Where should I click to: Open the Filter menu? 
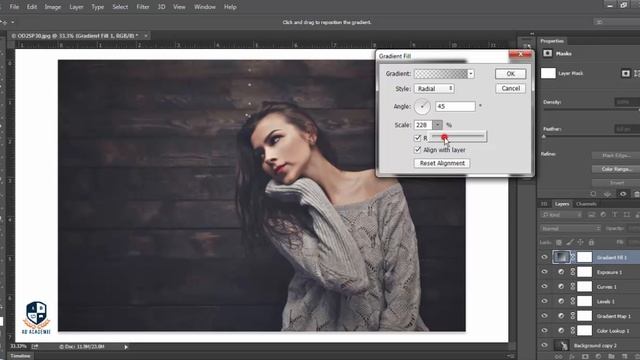143,7
